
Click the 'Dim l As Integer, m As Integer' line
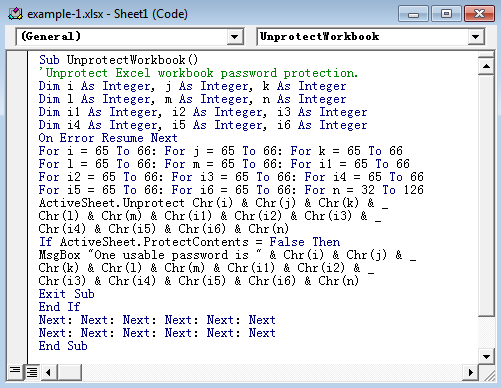(192, 99)
